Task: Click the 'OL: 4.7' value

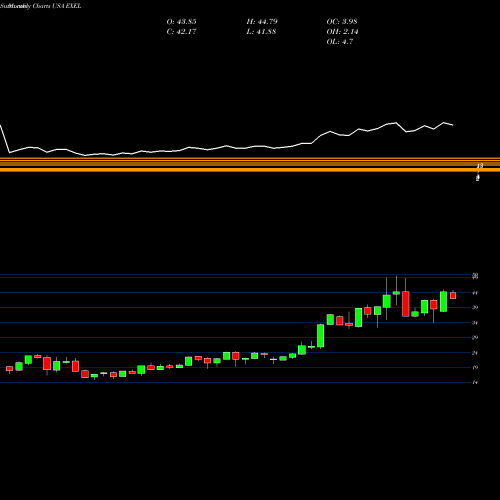Action: click(x=340, y=42)
